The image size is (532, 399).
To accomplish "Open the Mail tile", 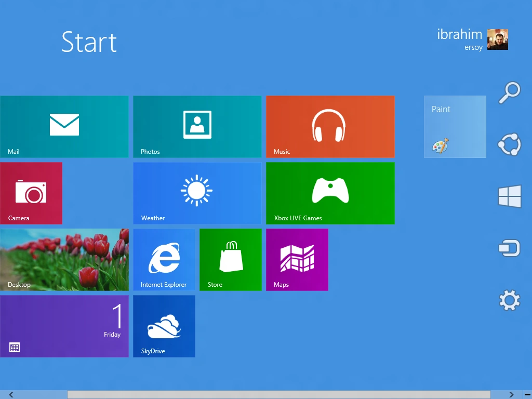I will (x=64, y=127).
